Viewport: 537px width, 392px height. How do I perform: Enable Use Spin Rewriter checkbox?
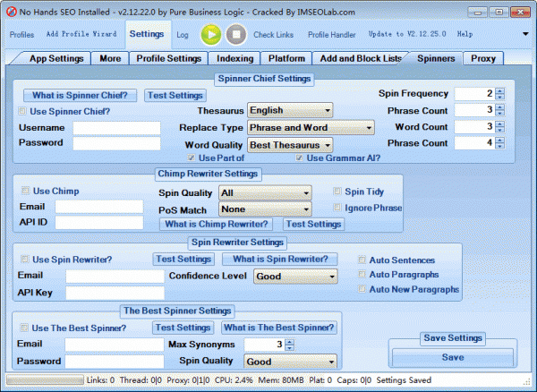click(24, 259)
